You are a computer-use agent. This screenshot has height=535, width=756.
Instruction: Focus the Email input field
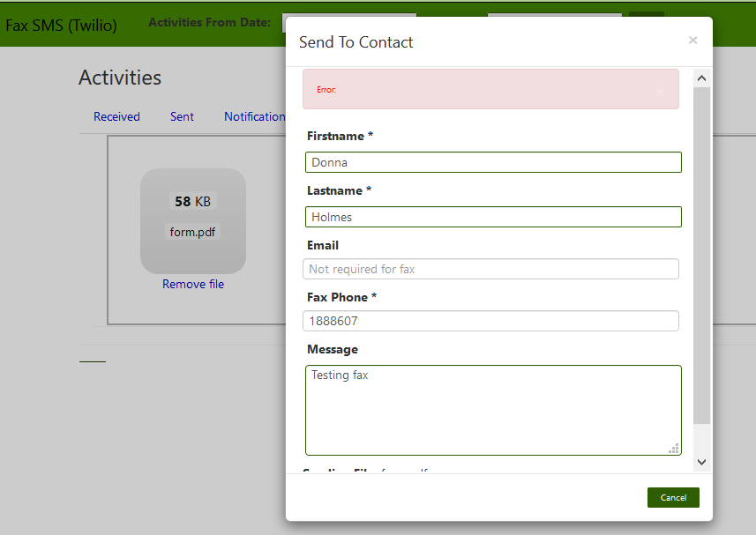(490, 269)
